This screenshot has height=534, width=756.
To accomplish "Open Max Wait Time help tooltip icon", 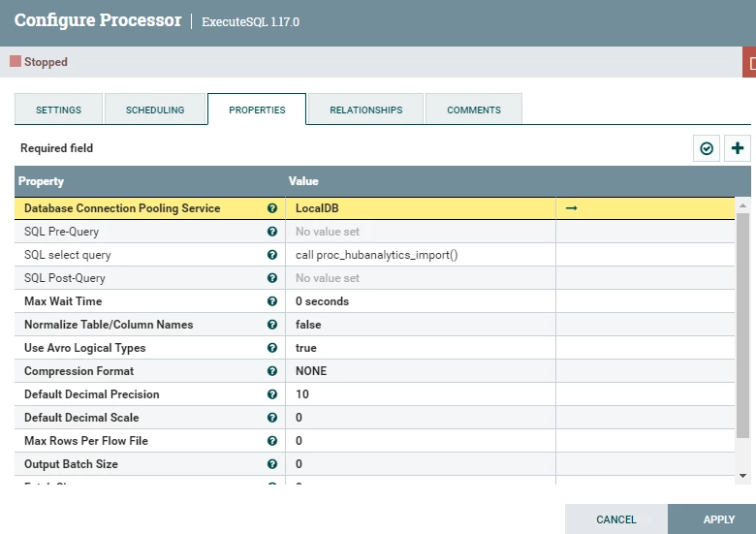I will (x=272, y=301).
